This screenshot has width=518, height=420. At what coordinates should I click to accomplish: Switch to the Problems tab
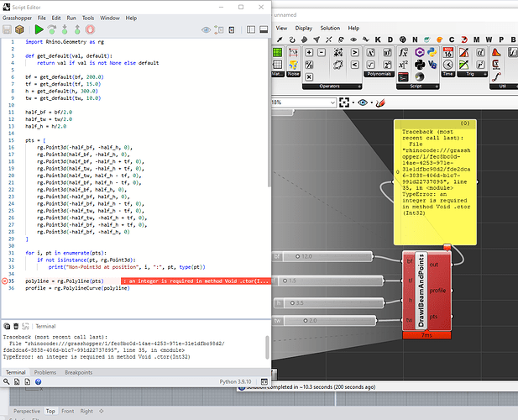[x=47, y=372]
